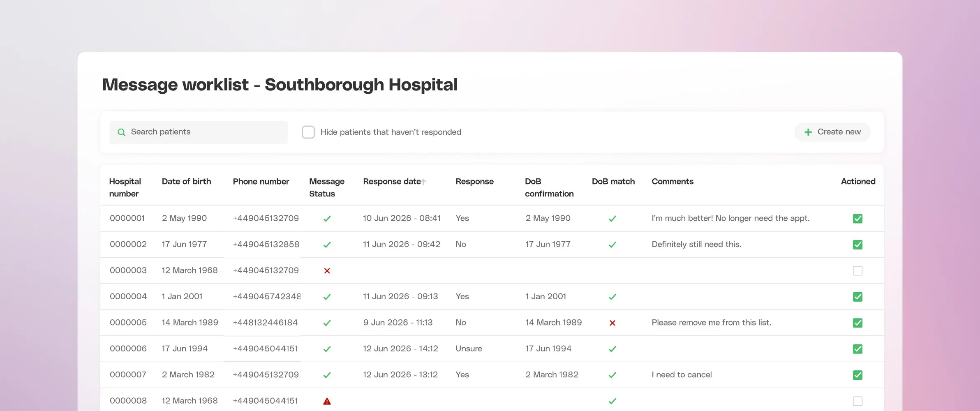Open comment 'Definitely still need this.'
The height and width of the screenshot is (411, 980).
point(696,244)
